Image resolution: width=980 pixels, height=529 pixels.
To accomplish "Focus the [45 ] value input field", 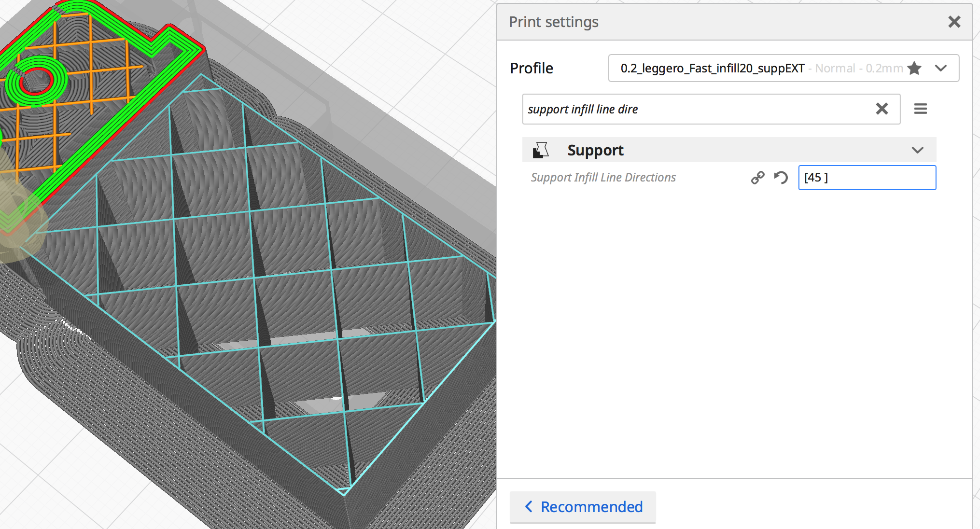I will click(x=867, y=178).
